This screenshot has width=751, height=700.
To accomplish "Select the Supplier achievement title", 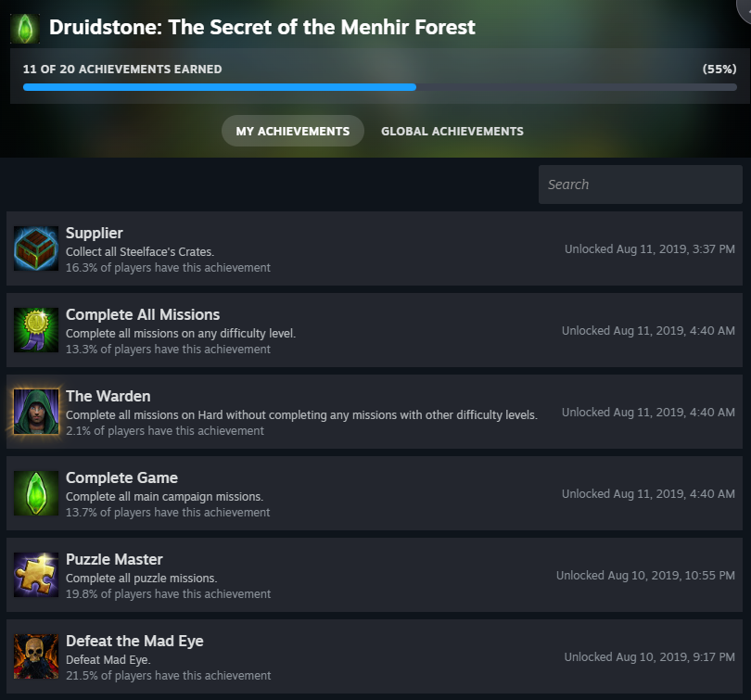I will 95,233.
